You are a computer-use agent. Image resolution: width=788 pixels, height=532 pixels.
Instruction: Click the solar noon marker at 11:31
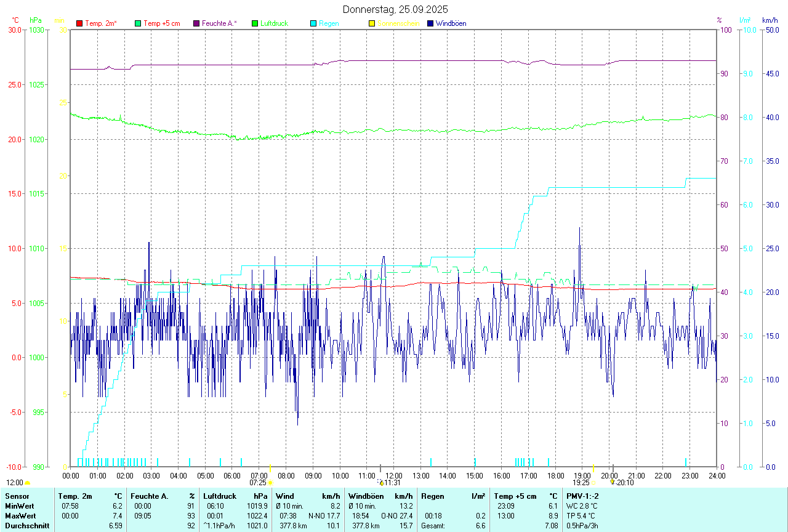click(381, 483)
